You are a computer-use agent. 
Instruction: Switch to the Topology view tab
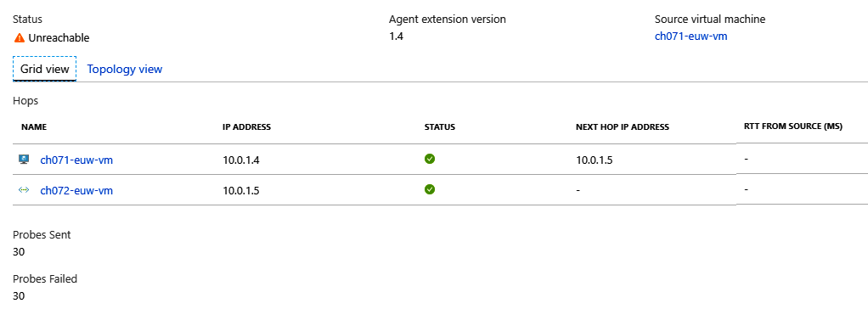tap(125, 70)
